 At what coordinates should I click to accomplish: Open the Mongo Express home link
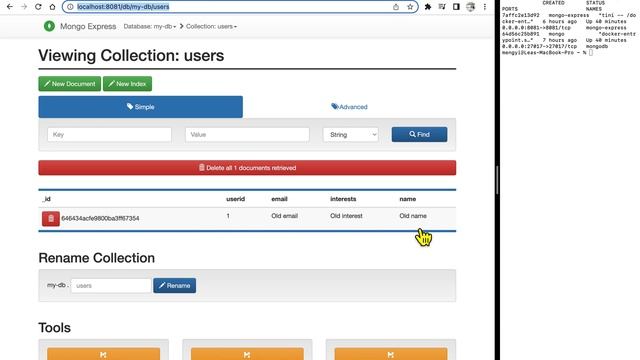point(88,26)
